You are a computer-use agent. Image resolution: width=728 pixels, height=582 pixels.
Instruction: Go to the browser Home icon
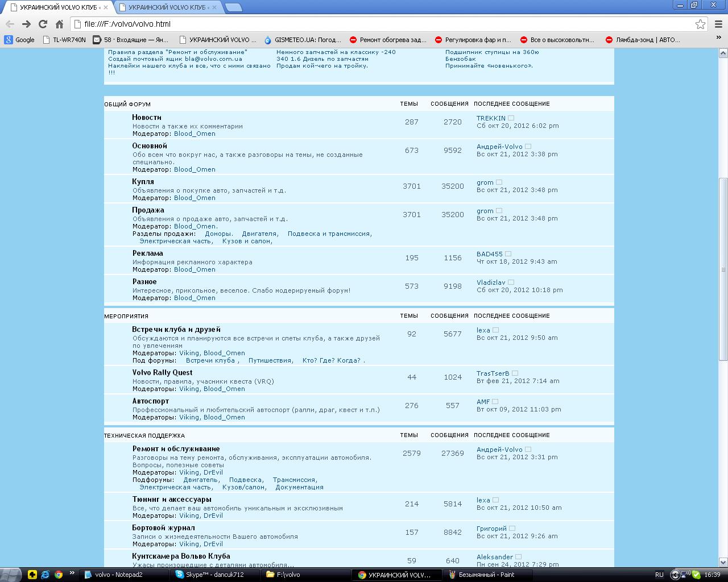tap(59, 24)
